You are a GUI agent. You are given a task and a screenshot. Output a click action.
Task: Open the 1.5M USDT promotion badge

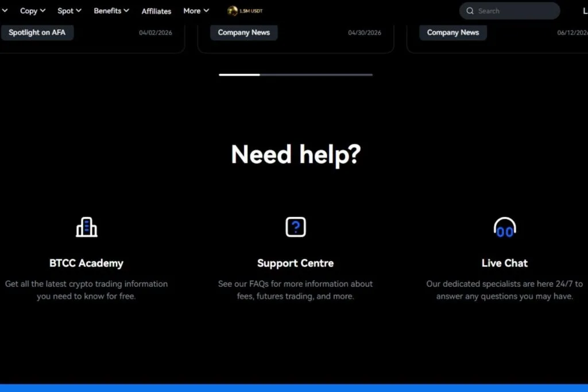point(245,11)
